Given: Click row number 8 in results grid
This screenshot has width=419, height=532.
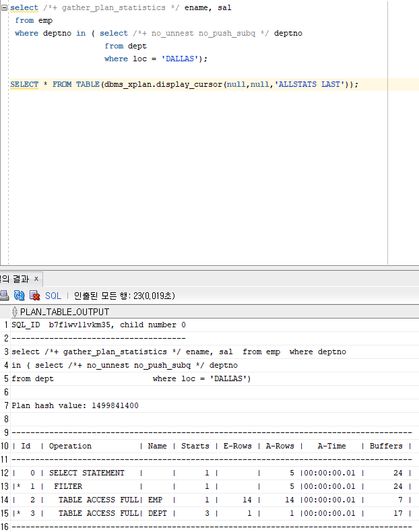Looking at the screenshot, I should coord(6,419).
